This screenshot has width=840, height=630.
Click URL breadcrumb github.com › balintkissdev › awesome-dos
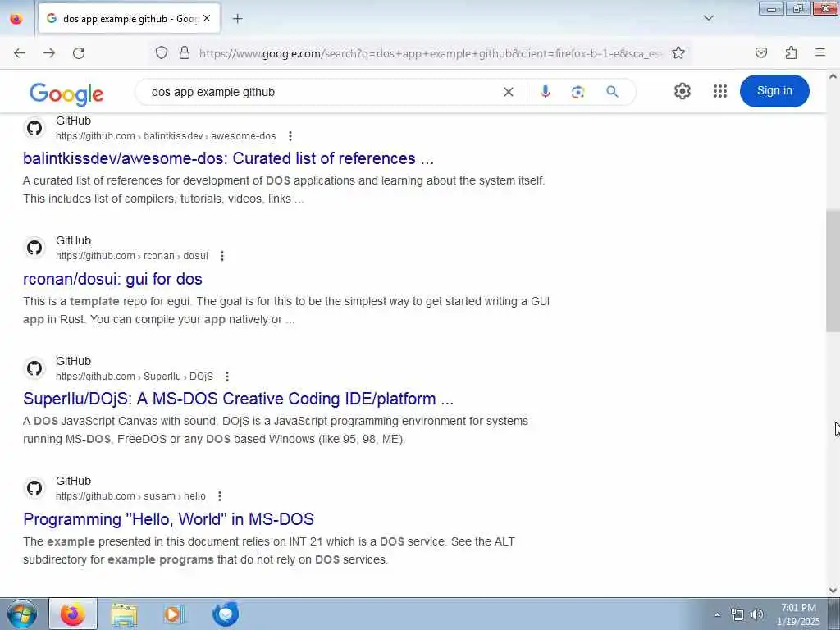point(166,136)
